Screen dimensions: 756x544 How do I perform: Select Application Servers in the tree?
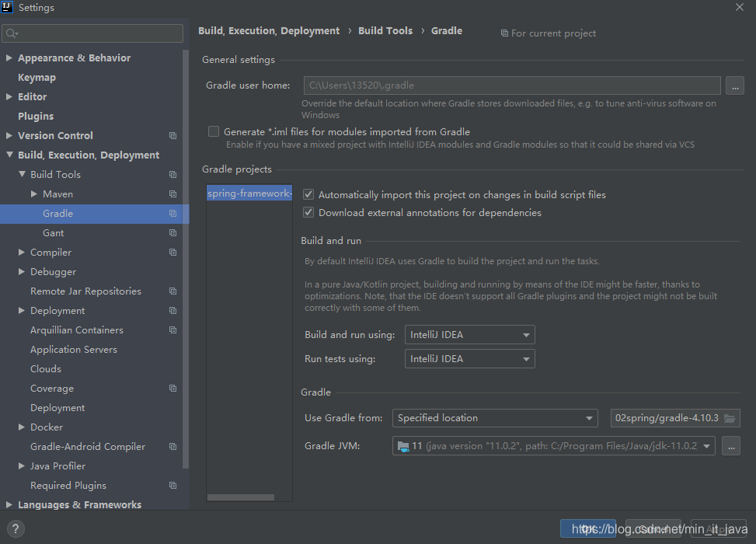point(74,349)
